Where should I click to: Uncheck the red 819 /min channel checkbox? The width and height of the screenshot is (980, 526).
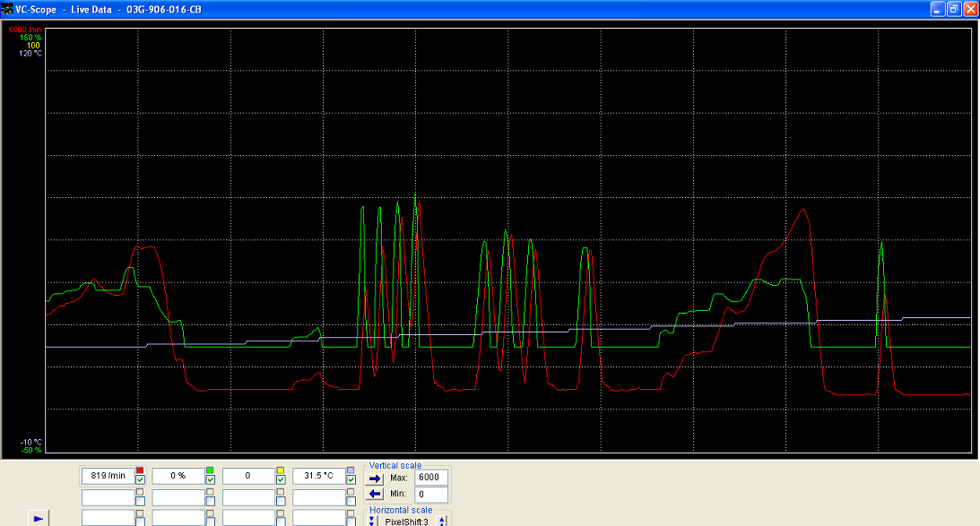pyautogui.click(x=140, y=480)
